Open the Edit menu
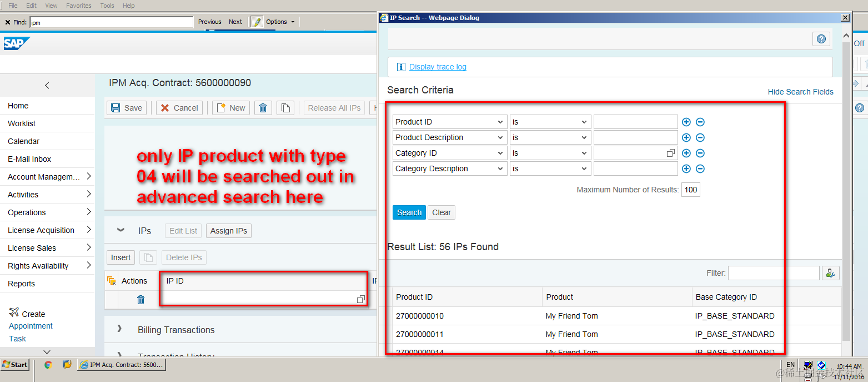This screenshot has width=868, height=382. (x=32, y=6)
